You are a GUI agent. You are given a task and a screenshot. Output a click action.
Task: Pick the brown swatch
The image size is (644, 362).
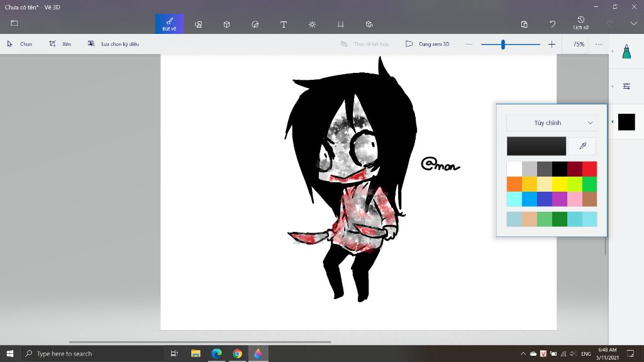(589, 199)
